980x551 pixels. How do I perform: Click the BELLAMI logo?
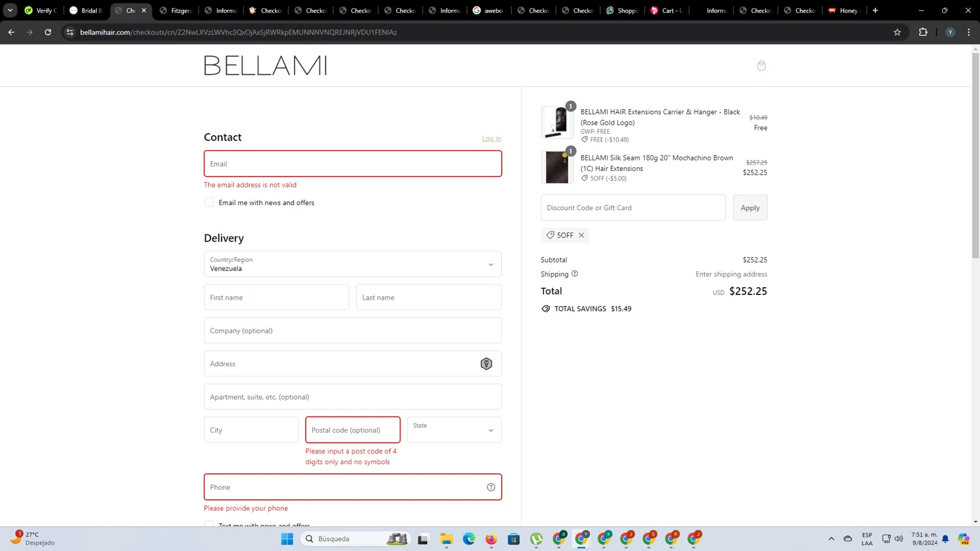click(265, 65)
